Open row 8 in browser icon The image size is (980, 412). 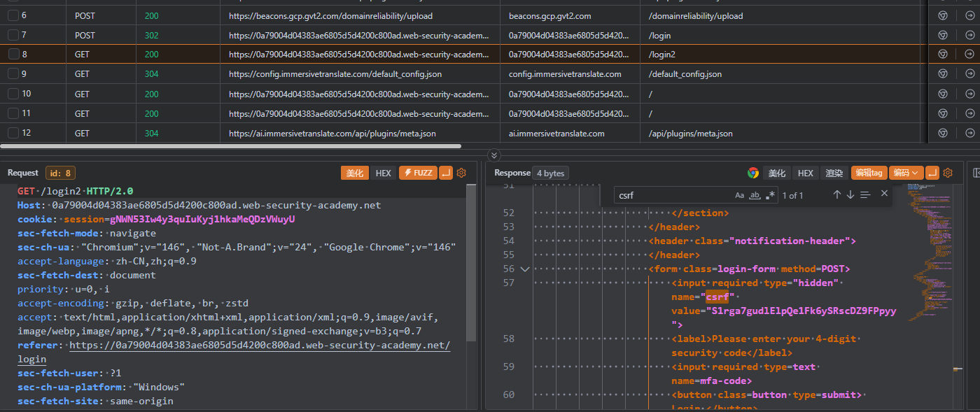click(x=943, y=55)
